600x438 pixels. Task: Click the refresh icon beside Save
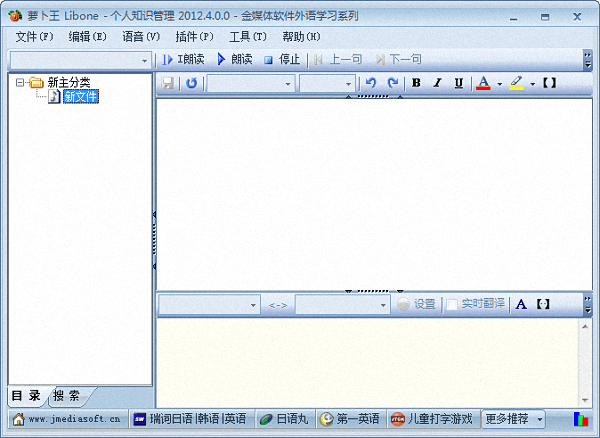[191, 83]
